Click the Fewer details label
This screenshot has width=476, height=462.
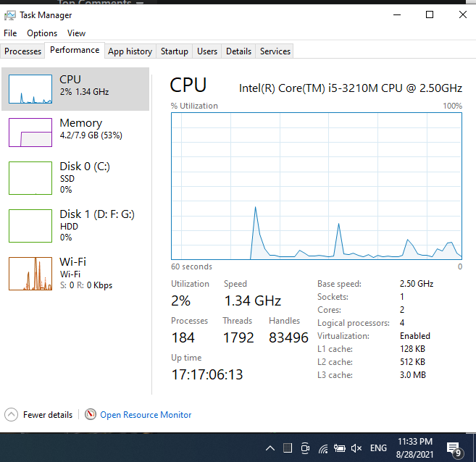pyautogui.click(x=48, y=415)
